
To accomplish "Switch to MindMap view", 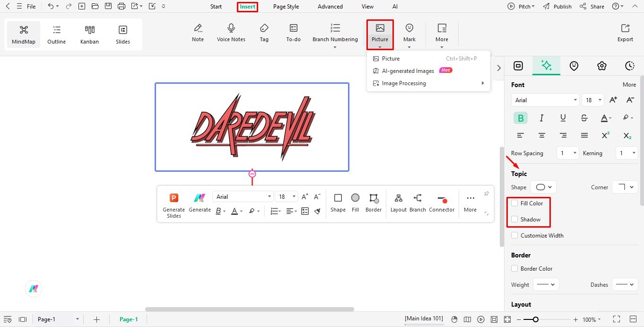I will [24, 35].
